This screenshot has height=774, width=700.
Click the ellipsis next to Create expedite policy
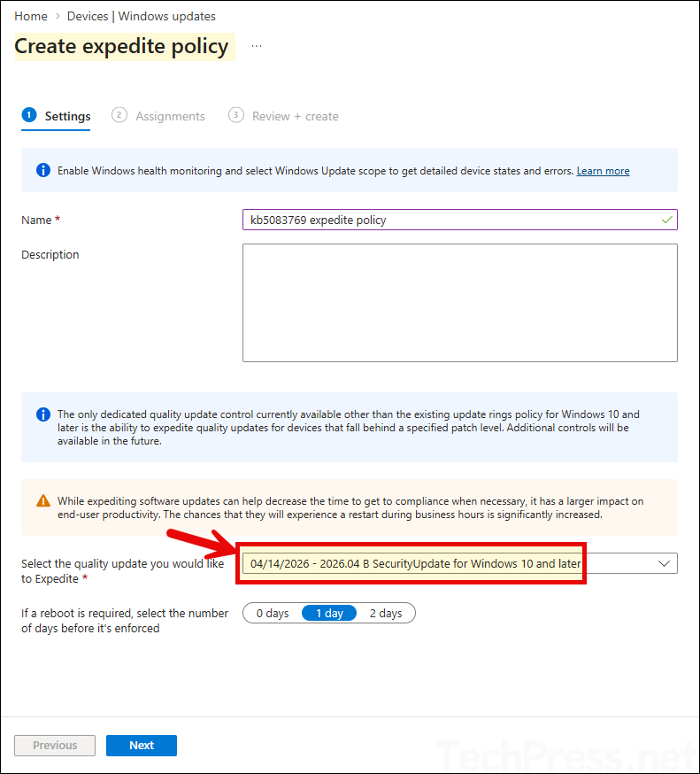256,45
